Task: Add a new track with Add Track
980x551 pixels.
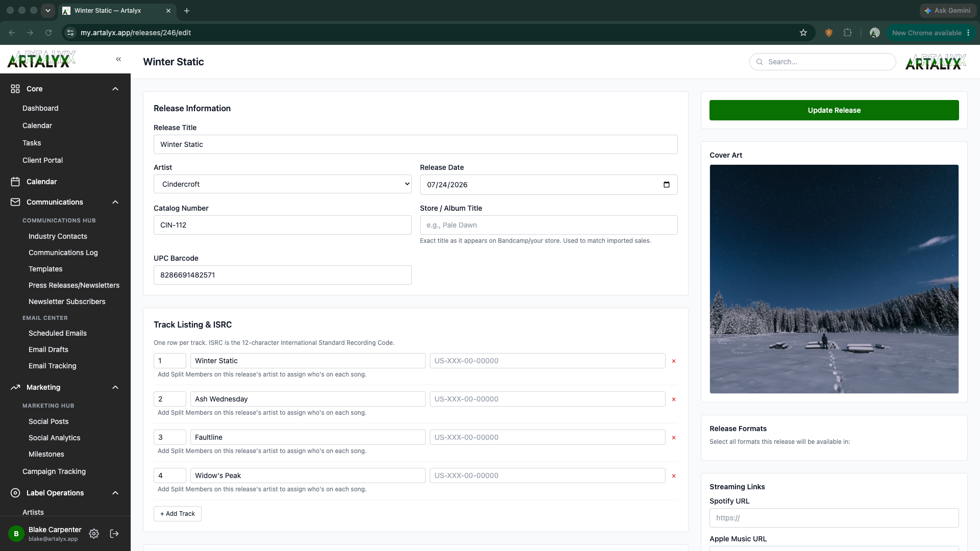Action: 178,514
